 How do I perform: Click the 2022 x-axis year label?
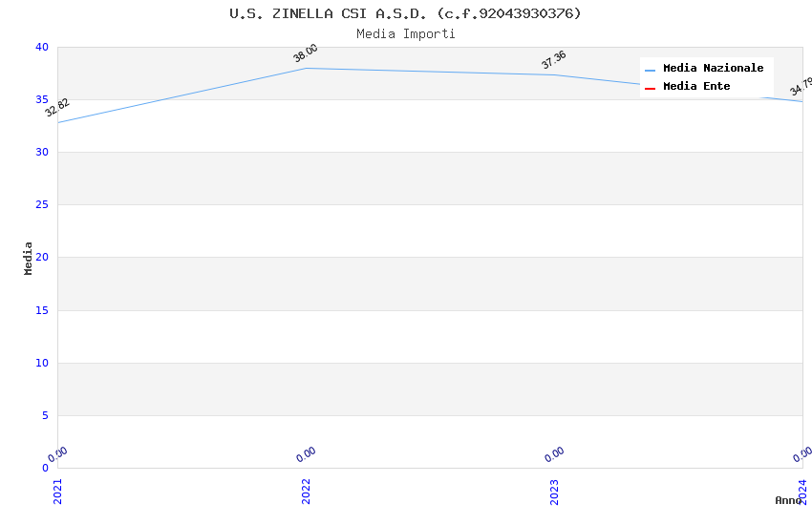coord(306,491)
